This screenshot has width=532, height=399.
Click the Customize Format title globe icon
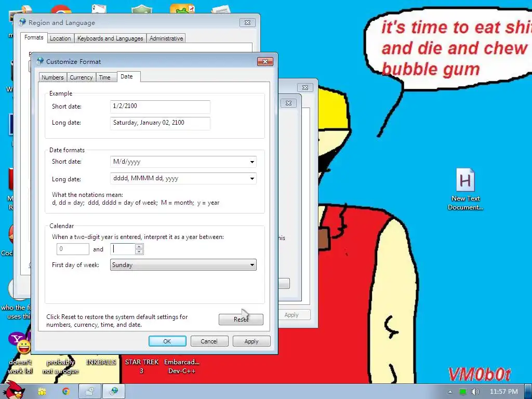pyautogui.click(x=41, y=61)
